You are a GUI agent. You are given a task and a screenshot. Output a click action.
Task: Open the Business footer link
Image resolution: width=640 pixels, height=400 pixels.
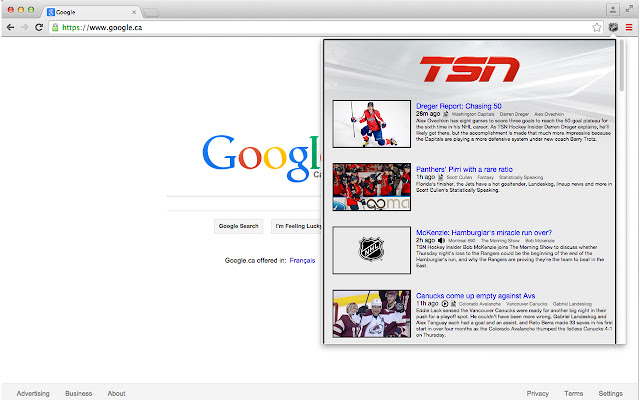click(x=79, y=393)
